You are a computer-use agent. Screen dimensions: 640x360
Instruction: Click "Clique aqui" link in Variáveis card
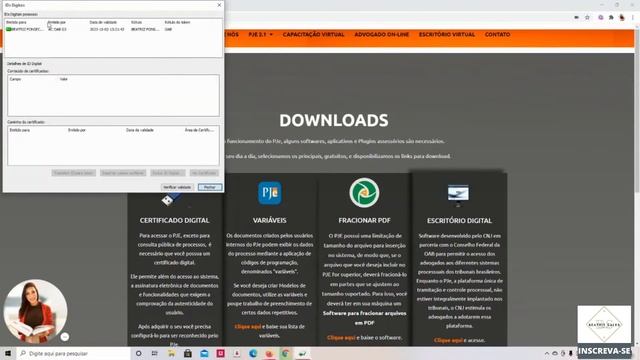248,327
